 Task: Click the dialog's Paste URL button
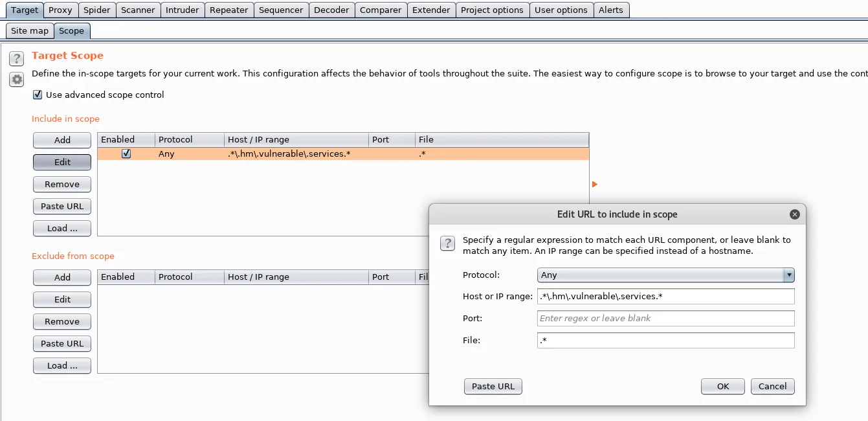(x=493, y=386)
